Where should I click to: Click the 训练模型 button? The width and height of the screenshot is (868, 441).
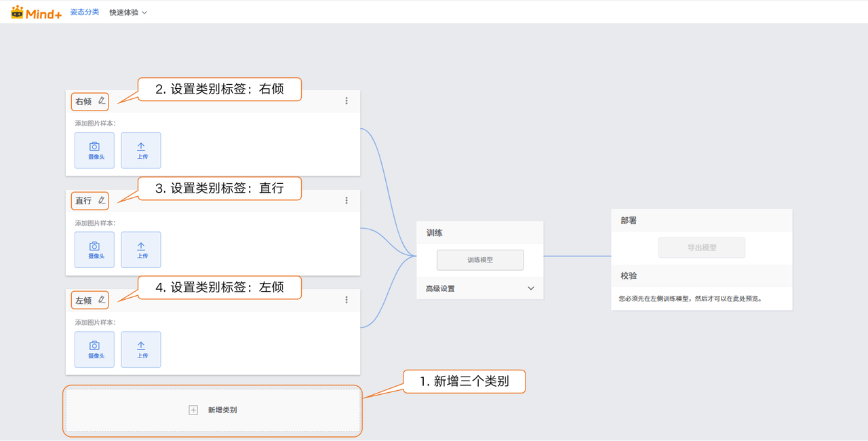tap(480, 260)
